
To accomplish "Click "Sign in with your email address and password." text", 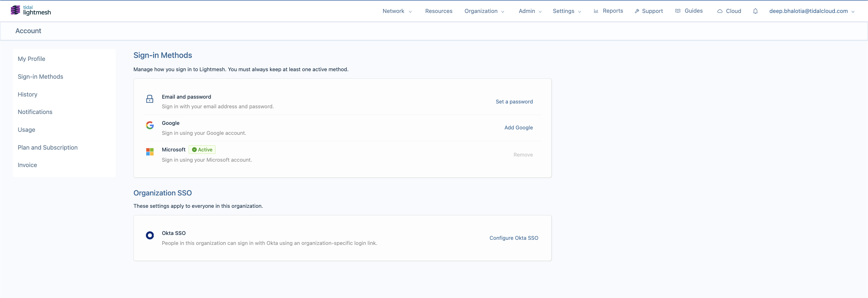I will [218, 106].
